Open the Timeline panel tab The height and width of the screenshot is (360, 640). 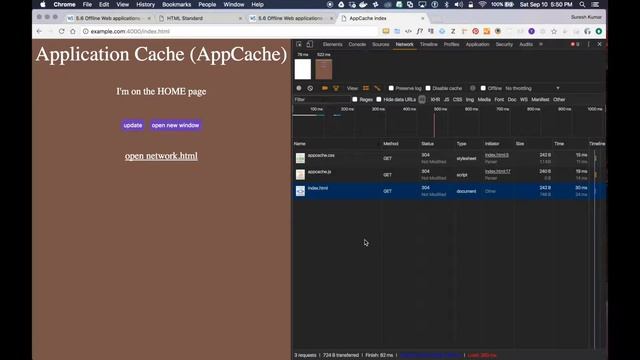point(429,44)
